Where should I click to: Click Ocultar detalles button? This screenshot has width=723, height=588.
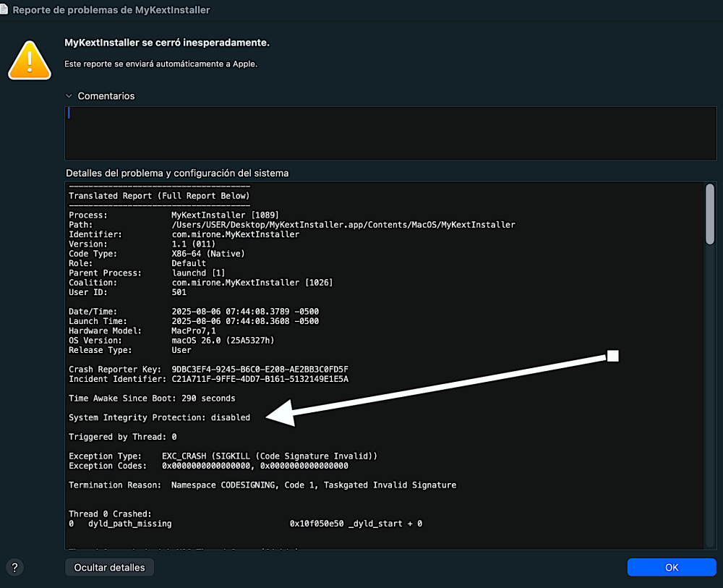click(x=109, y=567)
